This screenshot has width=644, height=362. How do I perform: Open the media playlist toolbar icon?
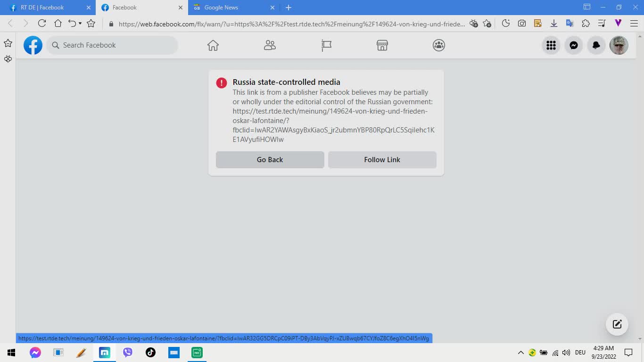coord(602,24)
